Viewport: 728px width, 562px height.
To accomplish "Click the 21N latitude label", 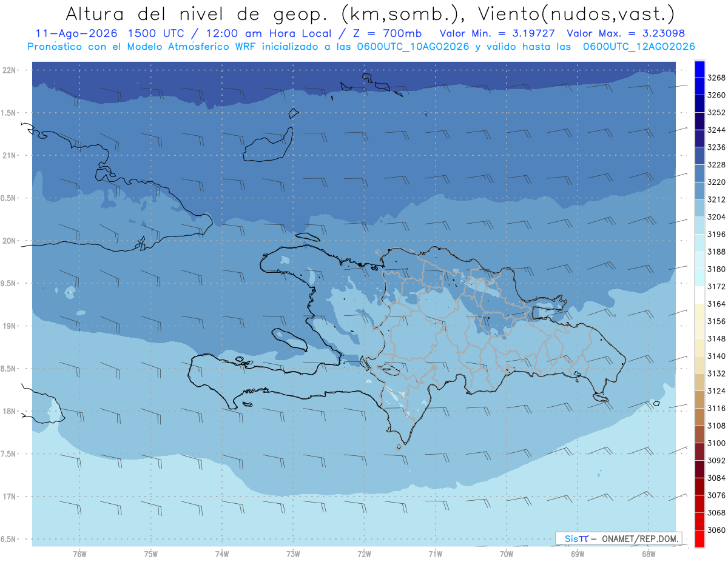I will tap(10, 156).
